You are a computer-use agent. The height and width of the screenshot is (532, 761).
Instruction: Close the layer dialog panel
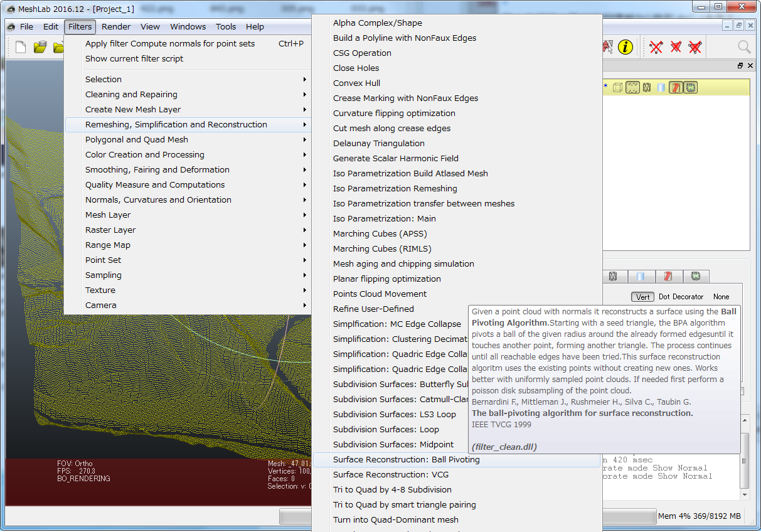pyautogui.click(x=749, y=66)
